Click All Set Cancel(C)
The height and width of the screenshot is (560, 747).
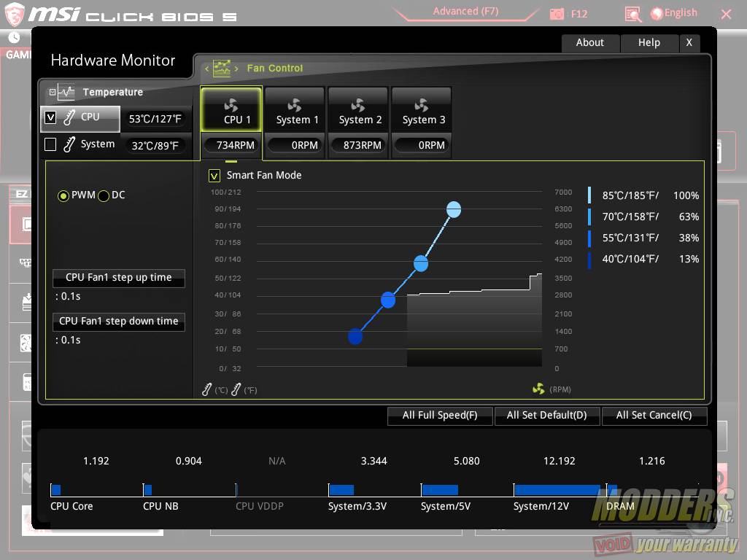pyautogui.click(x=654, y=415)
